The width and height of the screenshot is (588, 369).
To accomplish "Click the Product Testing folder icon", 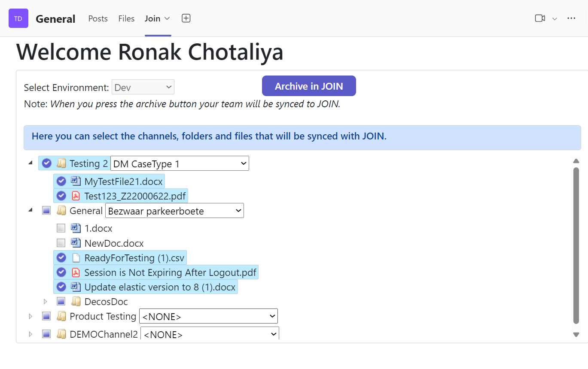I will (x=61, y=316).
